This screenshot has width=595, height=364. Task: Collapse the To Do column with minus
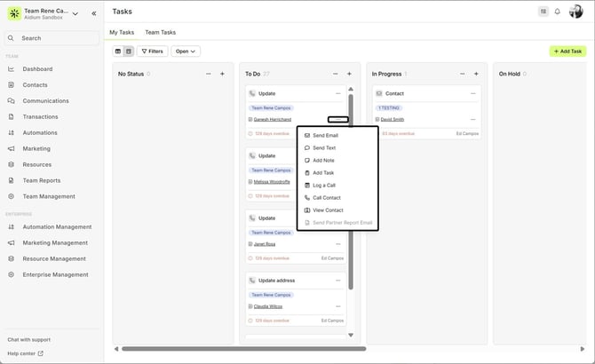pyautogui.click(x=335, y=74)
